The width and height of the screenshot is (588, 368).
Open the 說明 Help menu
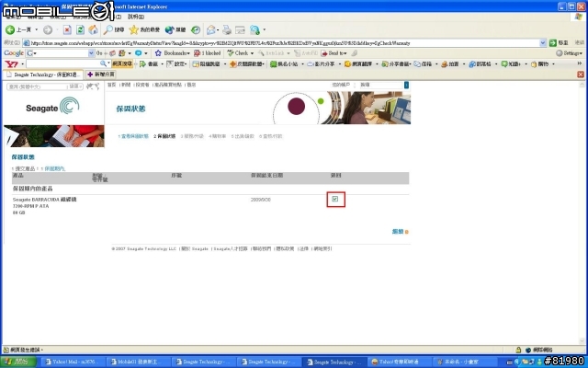pos(136,17)
